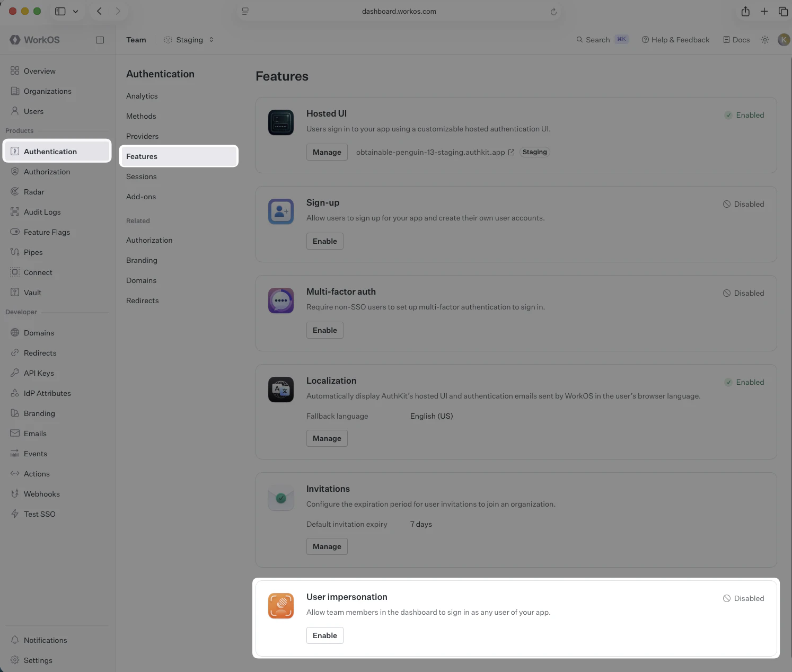The height and width of the screenshot is (672, 792).
Task: Click the Team breadcrumb label
Action: tap(136, 40)
